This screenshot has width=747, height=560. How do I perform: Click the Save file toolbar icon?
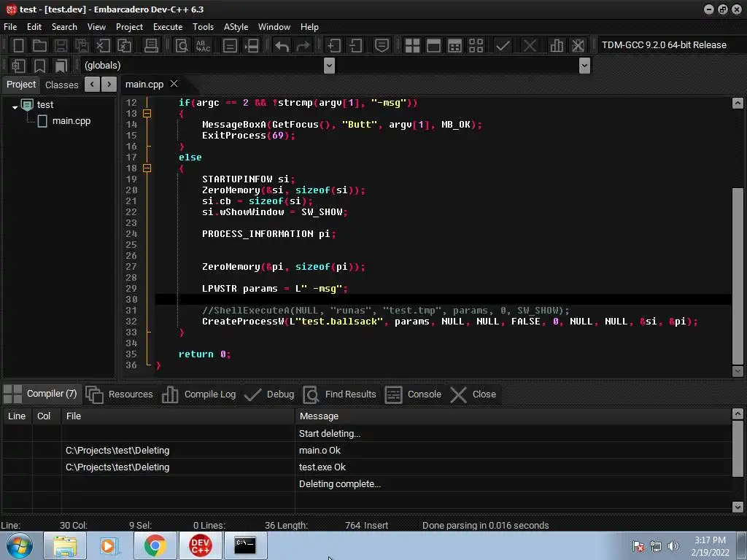tap(61, 46)
